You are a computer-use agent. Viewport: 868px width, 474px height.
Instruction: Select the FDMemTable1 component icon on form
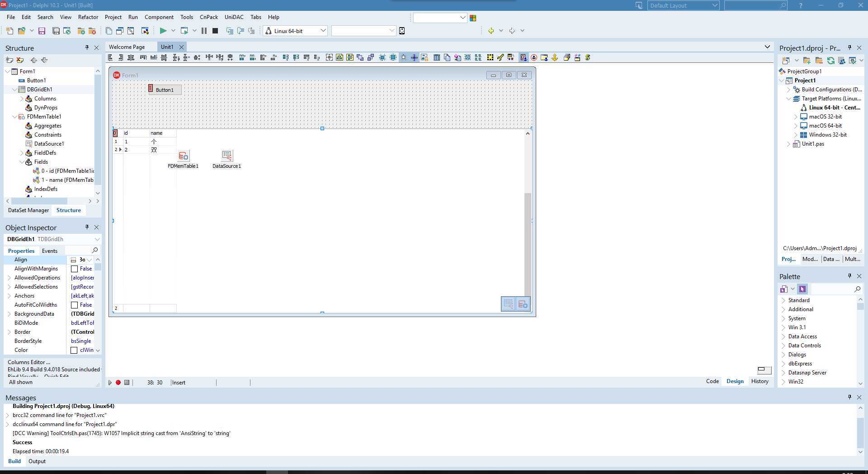(x=183, y=156)
